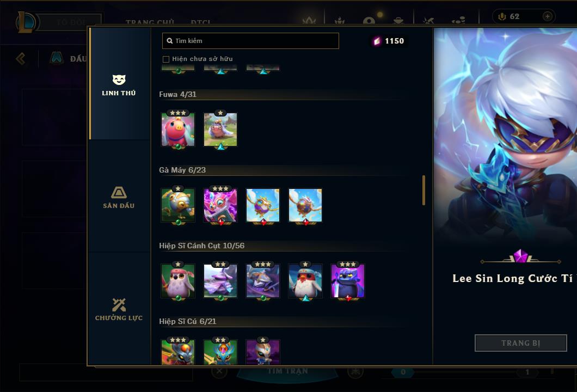Screen dimensions: 577x392
Task: Enable Hiện chưa sở hữu checkbox
Action: (166, 59)
